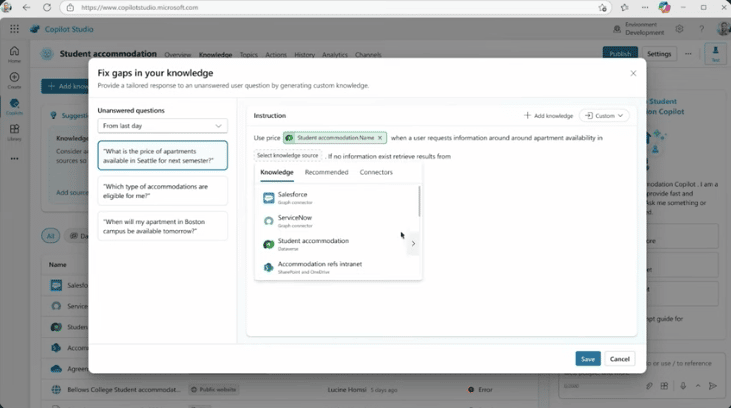Viewport: 731px width, 408px height.
Task: Reload the browser page
Action: pos(47,7)
